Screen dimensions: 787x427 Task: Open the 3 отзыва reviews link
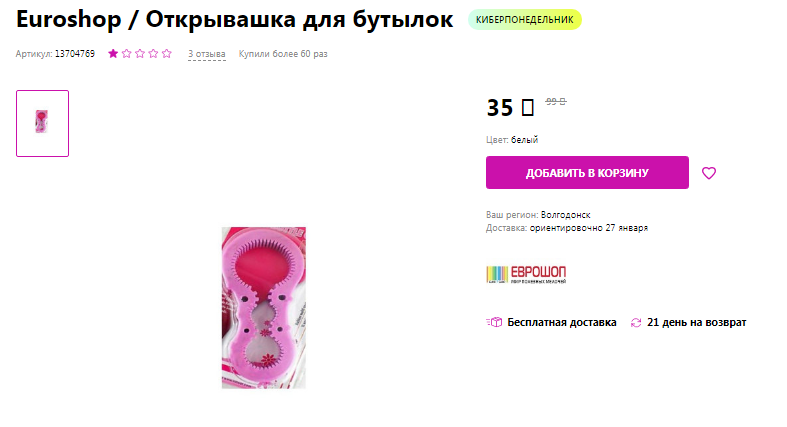coord(207,54)
